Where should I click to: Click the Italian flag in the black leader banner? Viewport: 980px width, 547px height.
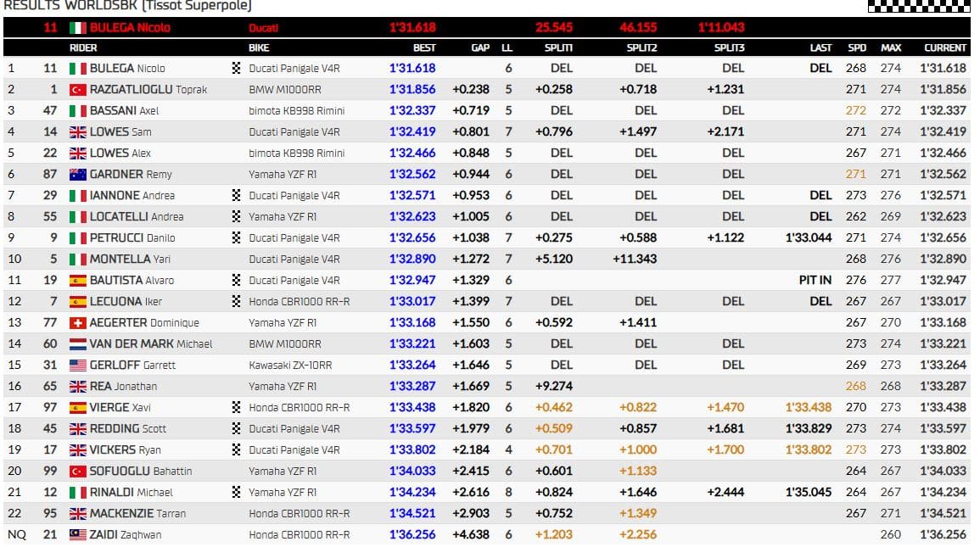77,27
